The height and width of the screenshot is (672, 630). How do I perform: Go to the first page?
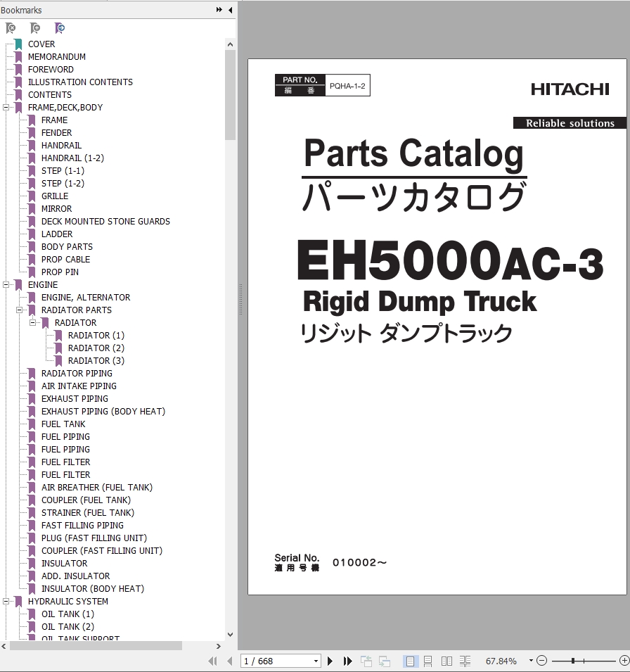pyautogui.click(x=212, y=661)
